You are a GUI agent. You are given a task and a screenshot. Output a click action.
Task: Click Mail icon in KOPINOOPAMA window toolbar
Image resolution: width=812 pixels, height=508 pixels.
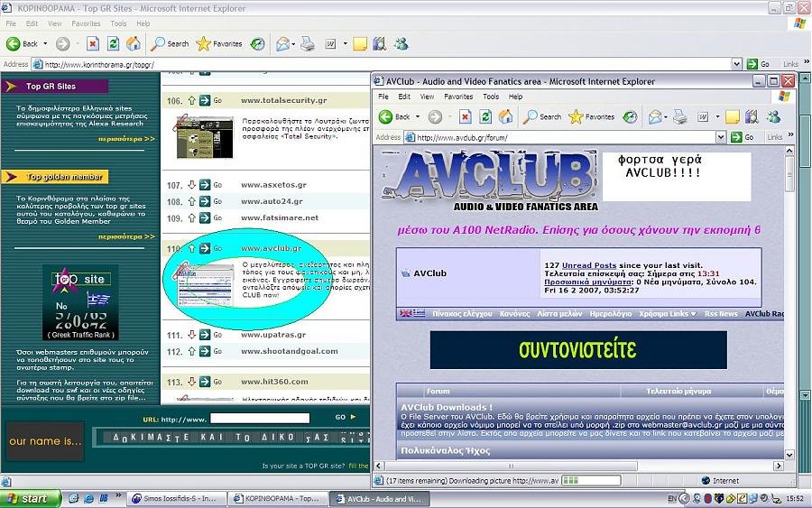click(282, 44)
